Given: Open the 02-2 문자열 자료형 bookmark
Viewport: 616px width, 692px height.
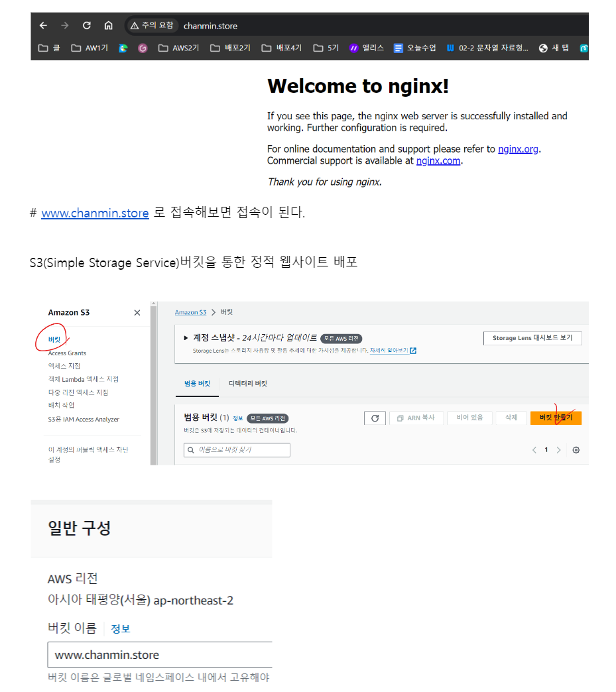Looking at the screenshot, I should 487,48.
